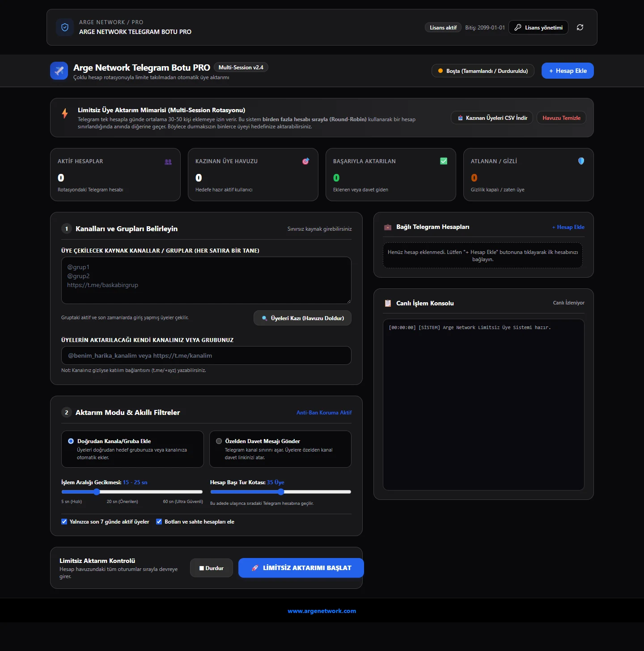Viewport: 644px width, 651px height.
Task: Click the refresh icon beside Lisans yönetimi
Action: (580, 27)
